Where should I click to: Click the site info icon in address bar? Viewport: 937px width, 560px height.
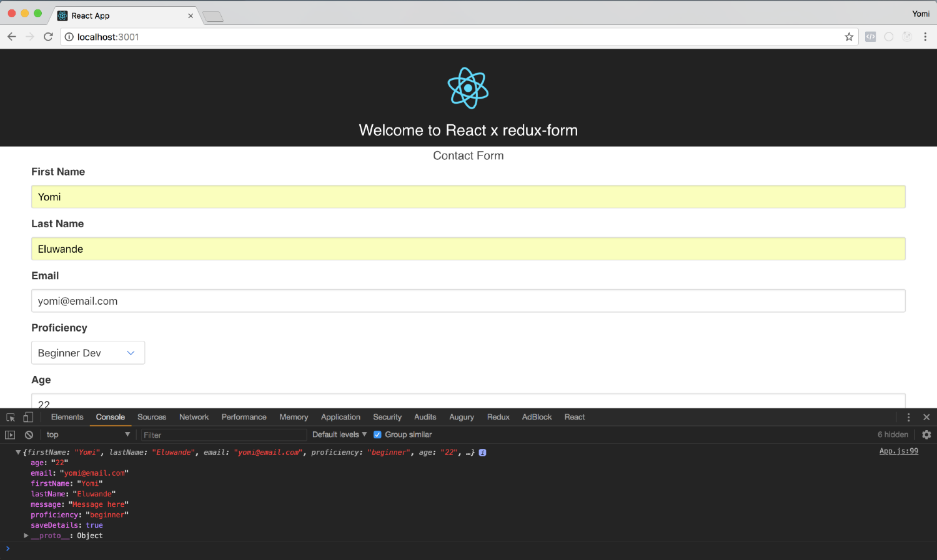coord(69,37)
